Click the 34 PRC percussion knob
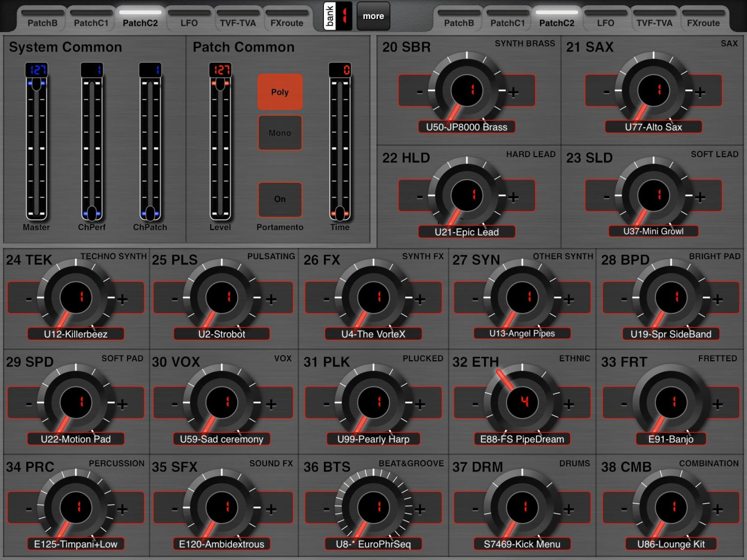The image size is (747, 560). pos(76,507)
